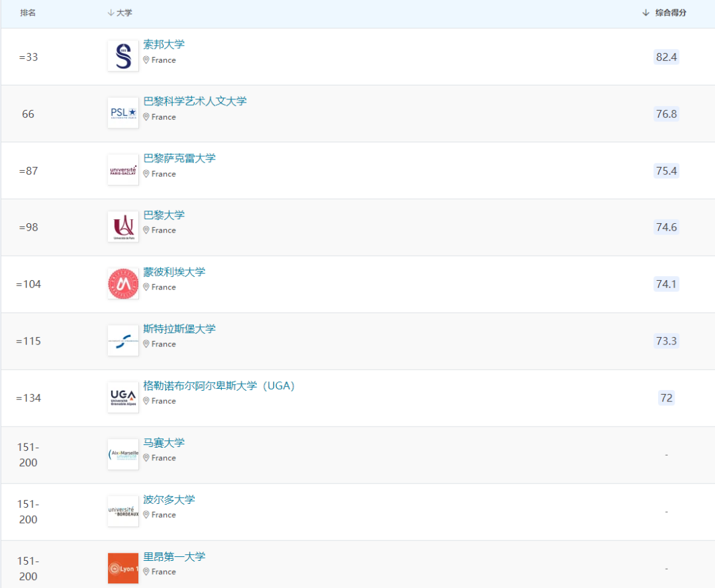Open the 索邦大学 university link

point(163,44)
